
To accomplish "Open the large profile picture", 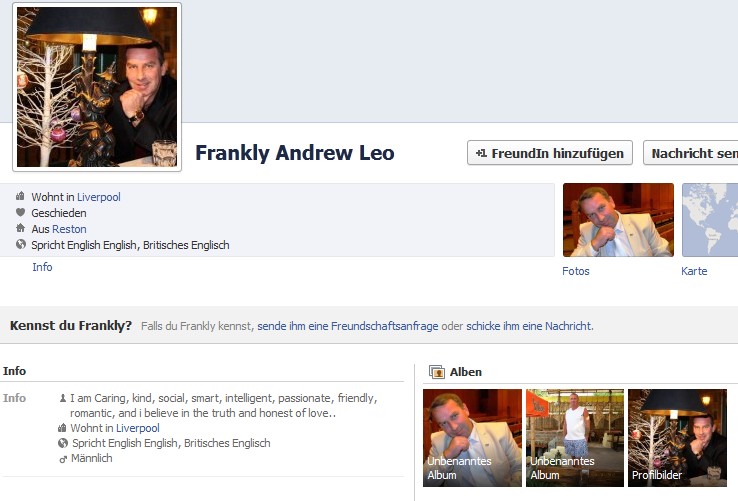I will pos(97,87).
